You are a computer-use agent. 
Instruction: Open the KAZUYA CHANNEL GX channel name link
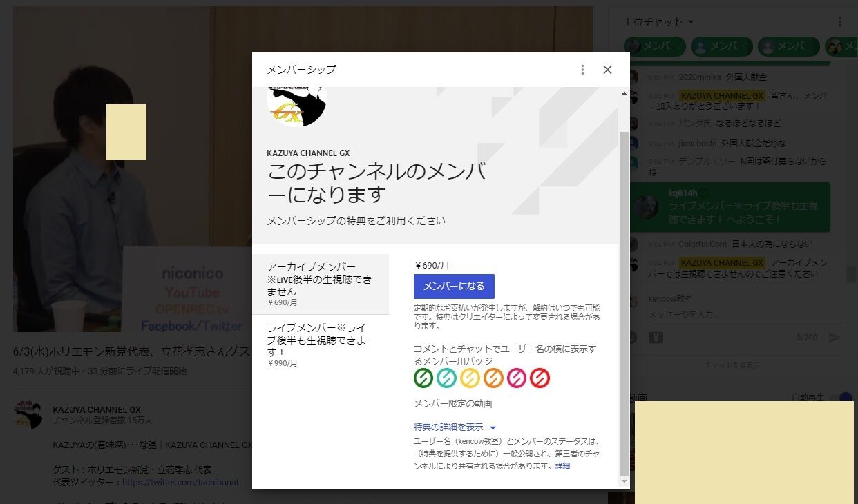[x=97, y=409]
